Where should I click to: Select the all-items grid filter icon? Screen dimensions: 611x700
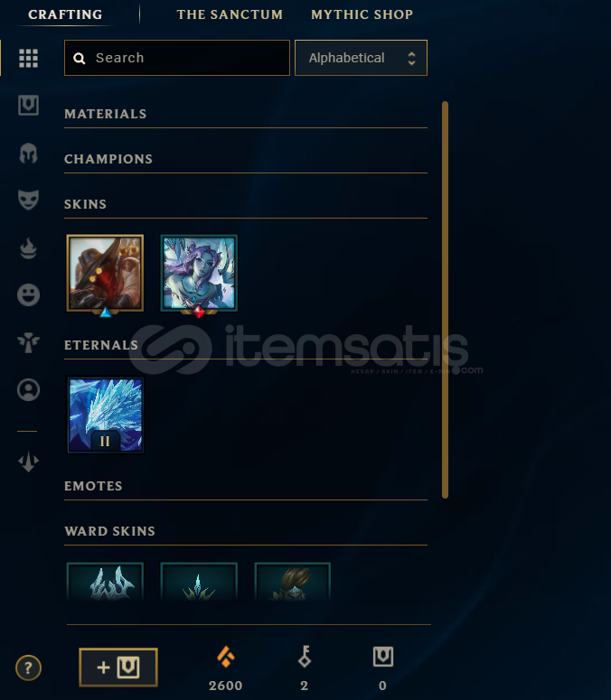[28, 58]
